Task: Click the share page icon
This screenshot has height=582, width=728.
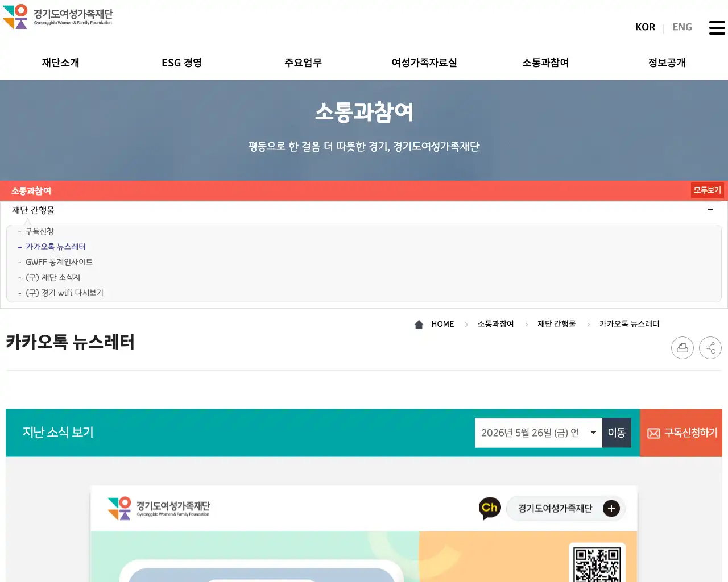Action: click(710, 348)
